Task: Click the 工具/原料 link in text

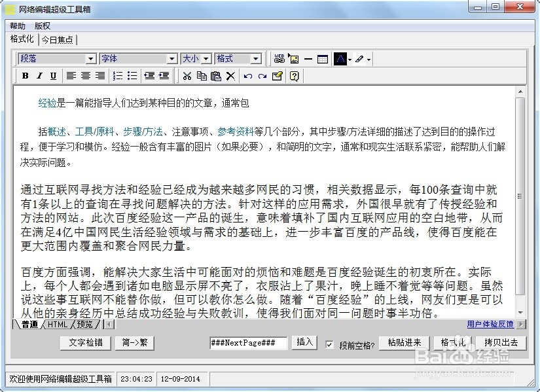Action: [94, 132]
